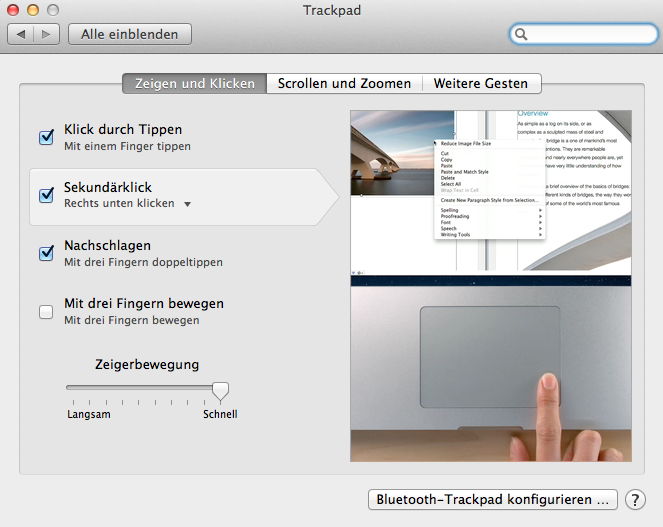Uncheck the Sekundärklick checkbox
The image size is (663, 527).
pyautogui.click(x=46, y=195)
